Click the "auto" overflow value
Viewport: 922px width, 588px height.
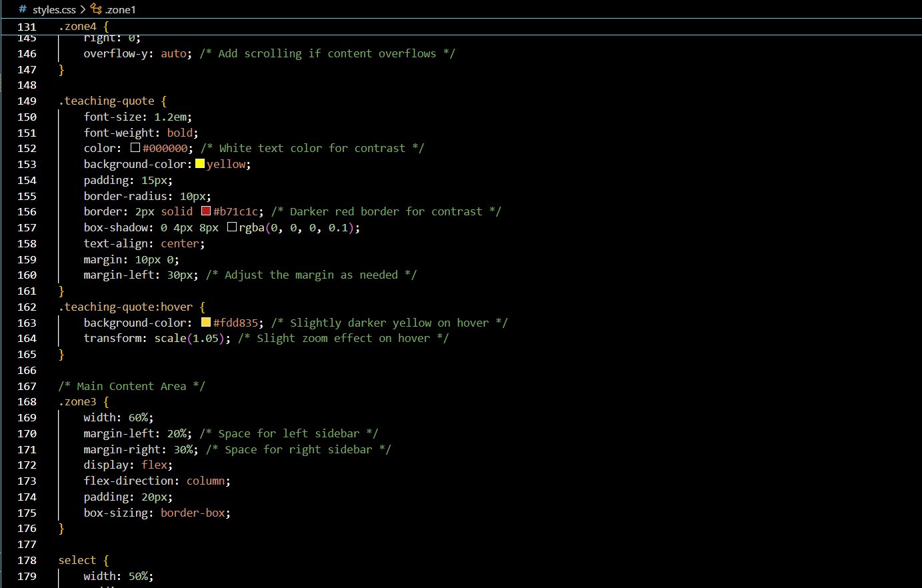pos(174,53)
